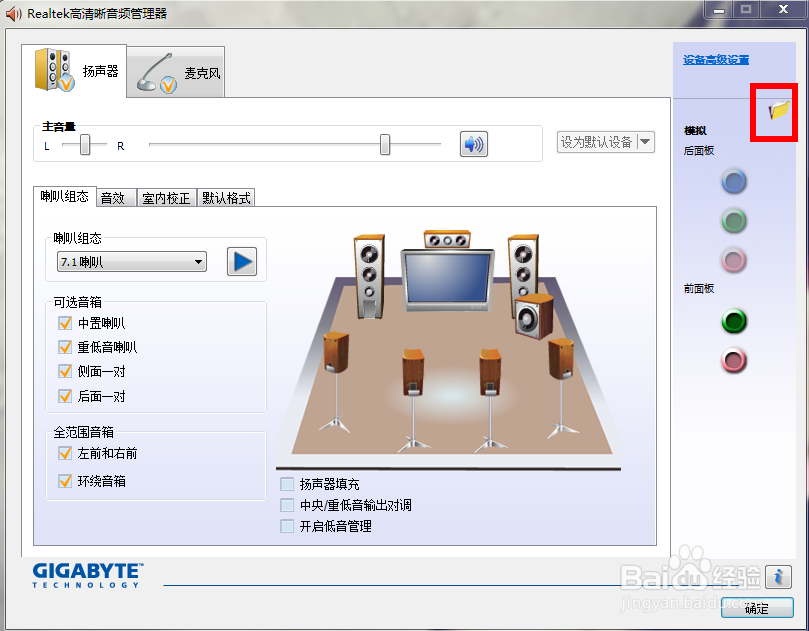The width and height of the screenshot is (809, 631).
Task: Click the front panel pink mic jack
Action: coord(734,361)
